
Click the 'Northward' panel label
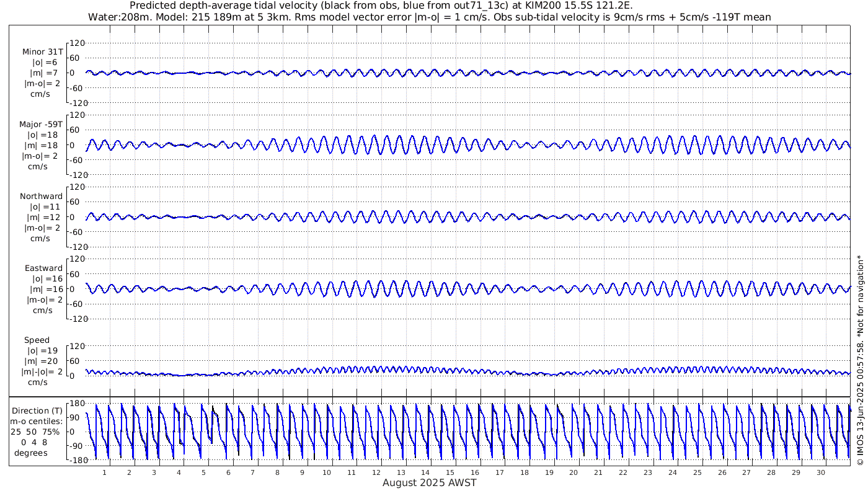pos(41,196)
